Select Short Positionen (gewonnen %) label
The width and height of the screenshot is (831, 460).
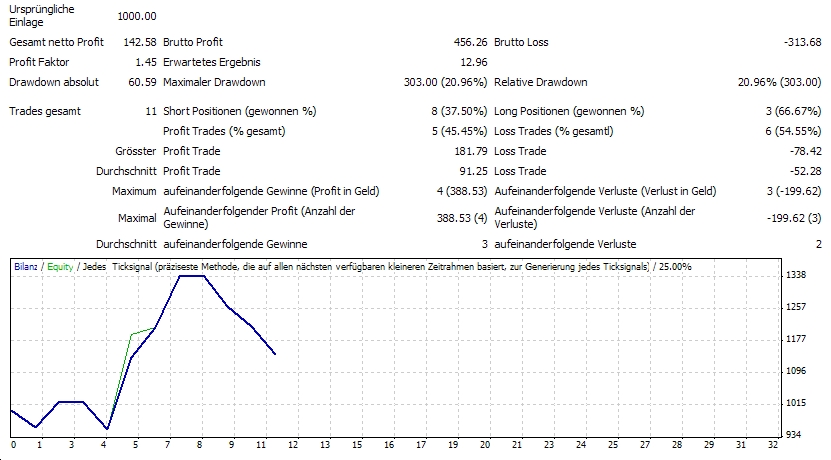(x=240, y=112)
